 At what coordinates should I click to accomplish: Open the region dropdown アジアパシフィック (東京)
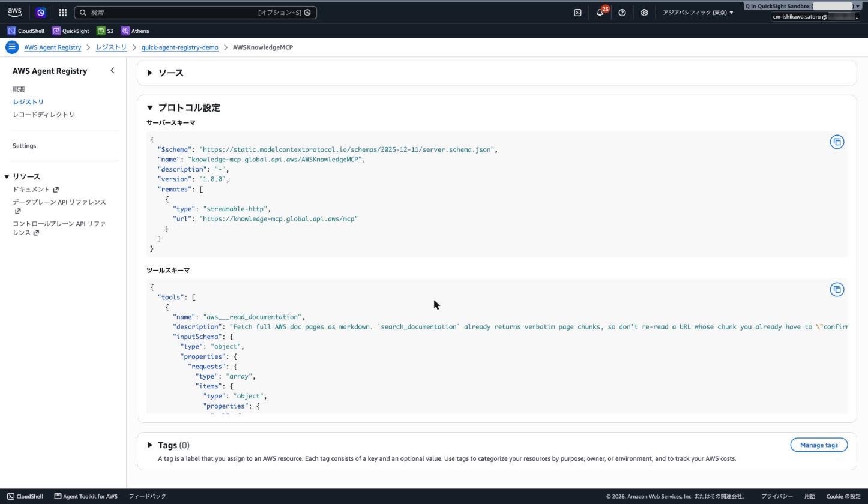pos(698,12)
